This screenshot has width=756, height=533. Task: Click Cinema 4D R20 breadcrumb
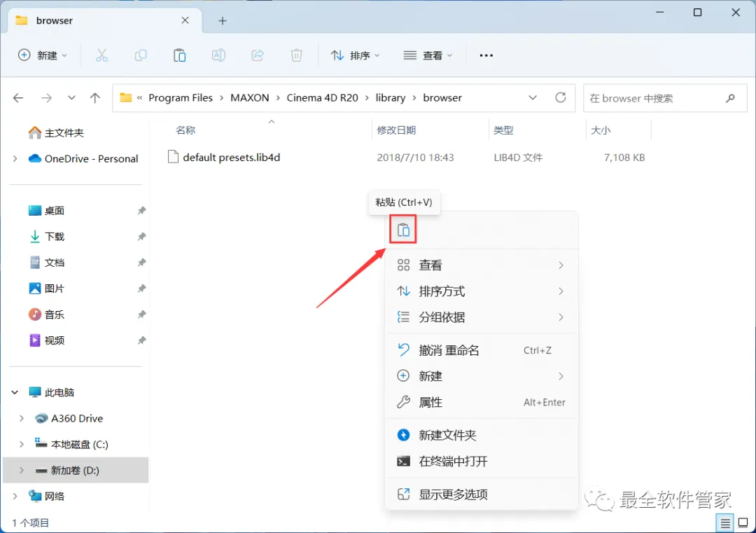(x=322, y=98)
